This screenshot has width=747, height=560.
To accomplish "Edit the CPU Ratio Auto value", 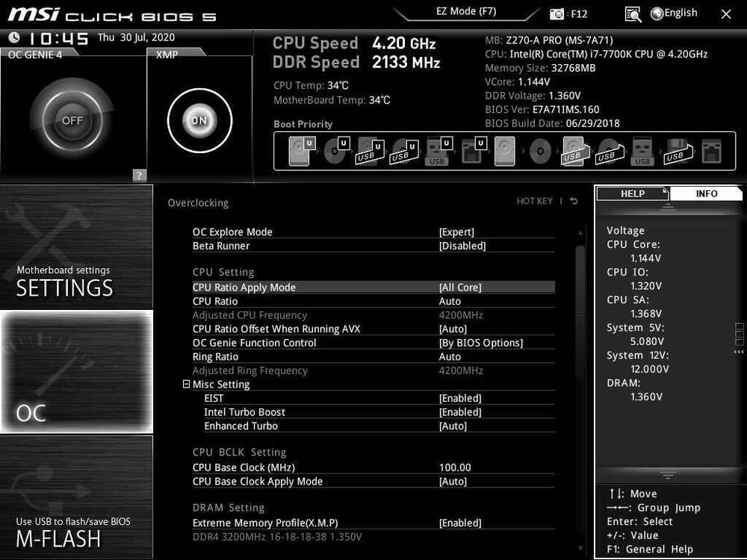I will [x=450, y=301].
